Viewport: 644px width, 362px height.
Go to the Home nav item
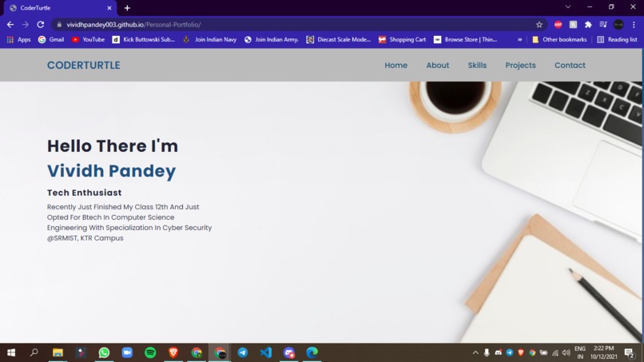pos(396,66)
